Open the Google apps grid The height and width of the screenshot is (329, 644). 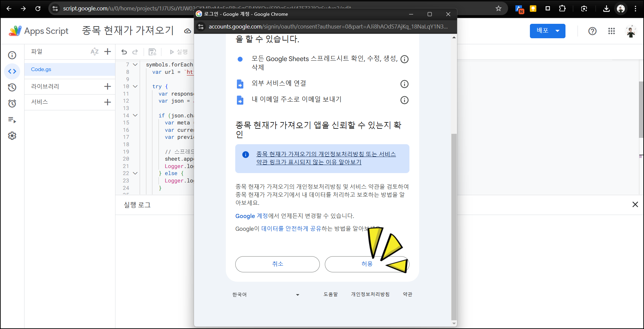tap(611, 31)
